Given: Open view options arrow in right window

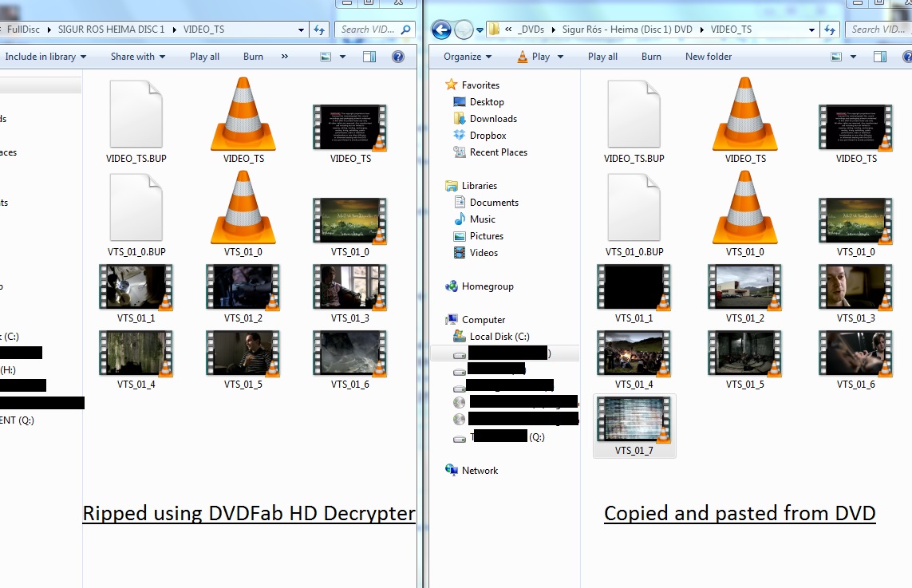Looking at the screenshot, I should click(853, 57).
